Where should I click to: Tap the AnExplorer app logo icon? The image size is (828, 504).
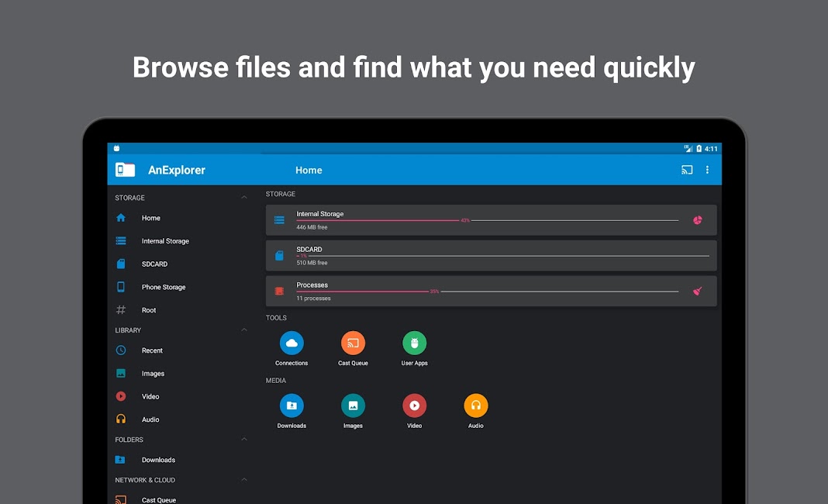pos(125,170)
